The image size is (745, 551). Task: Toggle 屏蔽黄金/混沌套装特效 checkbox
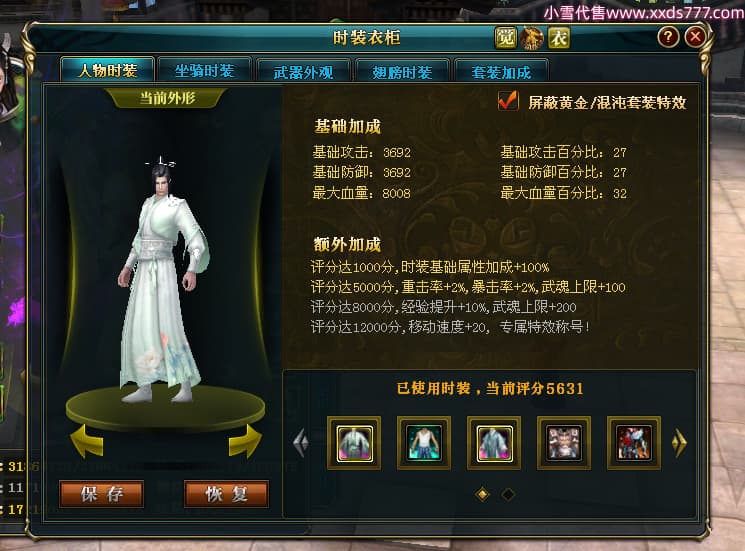pos(507,101)
